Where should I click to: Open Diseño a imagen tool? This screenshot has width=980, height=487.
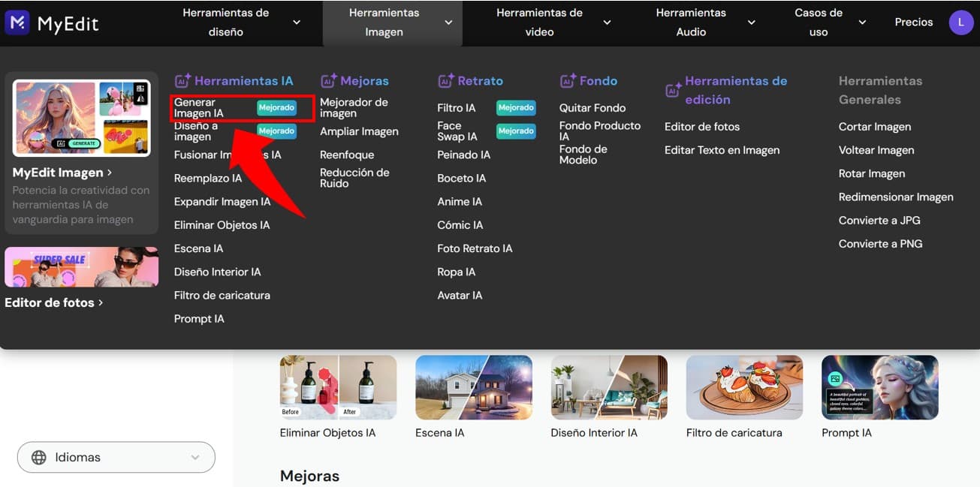(x=196, y=131)
